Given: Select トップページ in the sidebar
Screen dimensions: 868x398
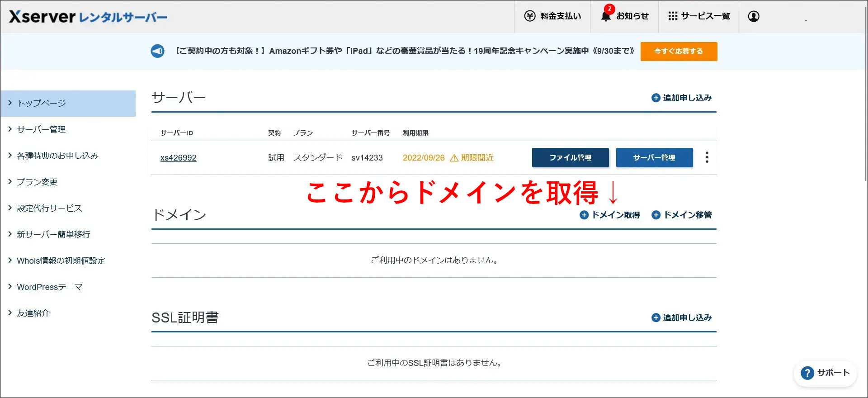Looking at the screenshot, I should [x=68, y=103].
